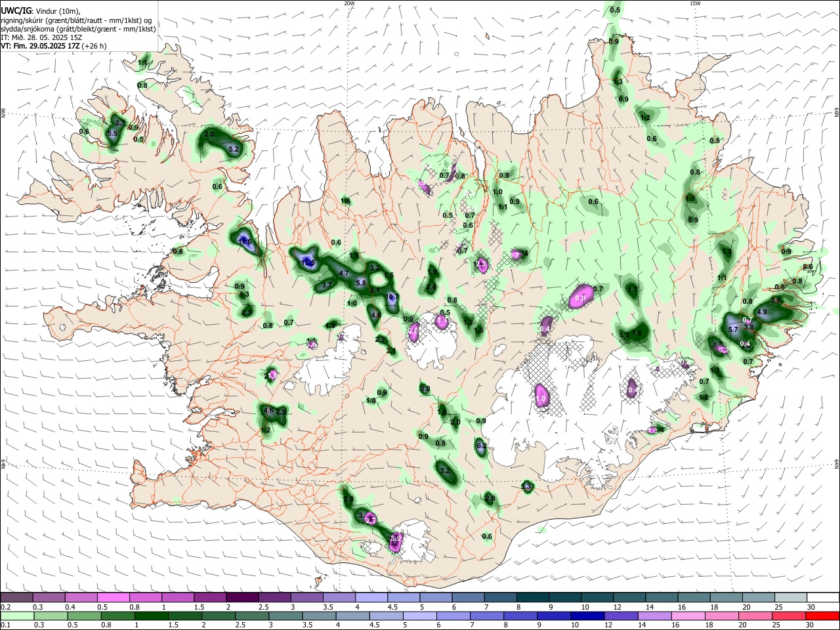Select the dark teal 9 swatch in the top legend row
Image resolution: width=840 pixels, height=630 pixels.
click(565, 597)
